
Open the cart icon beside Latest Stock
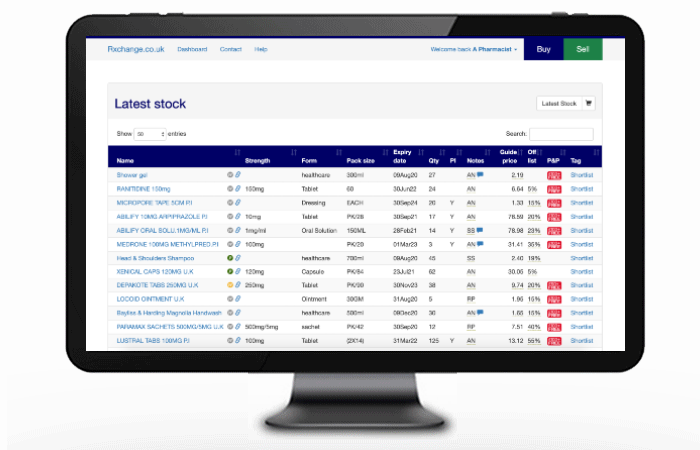pyautogui.click(x=588, y=103)
